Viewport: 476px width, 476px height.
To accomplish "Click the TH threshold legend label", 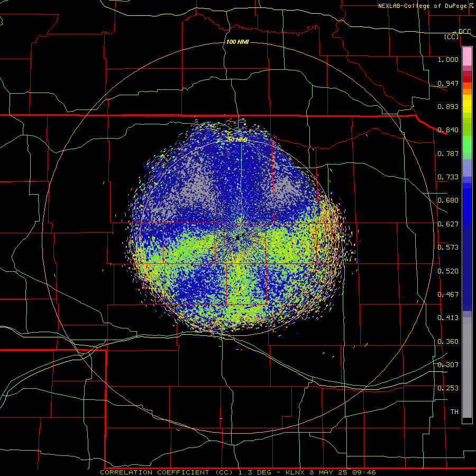I will (x=454, y=411).
